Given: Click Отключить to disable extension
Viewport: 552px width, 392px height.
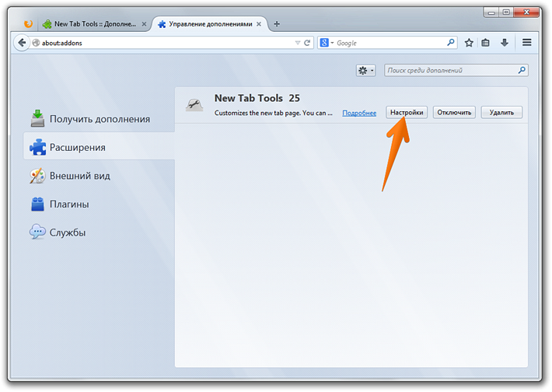Looking at the screenshot, I should [x=454, y=112].
